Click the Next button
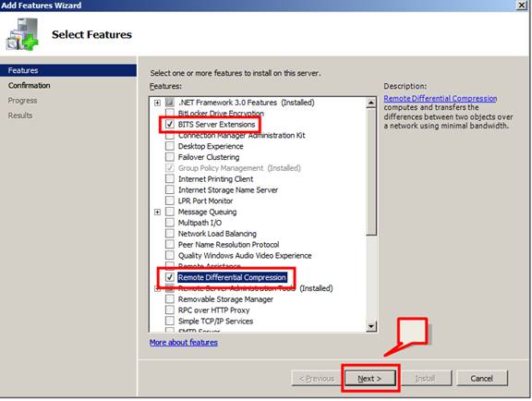 tap(369, 378)
